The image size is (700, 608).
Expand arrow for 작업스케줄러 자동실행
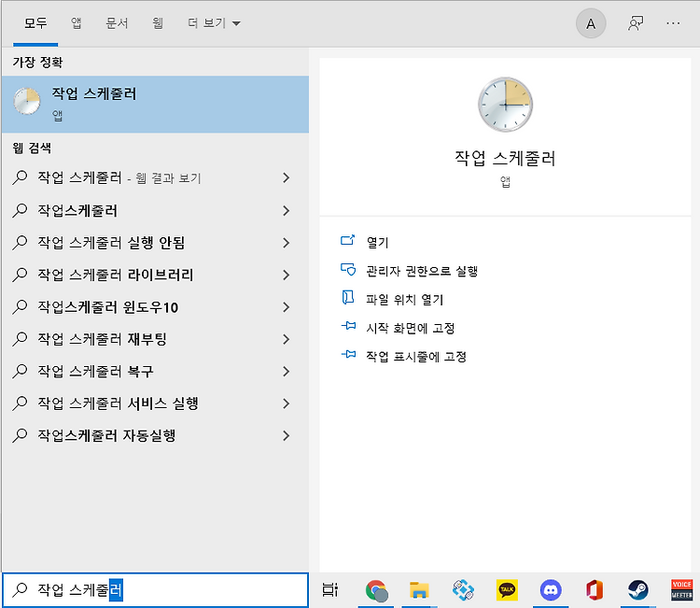(287, 435)
